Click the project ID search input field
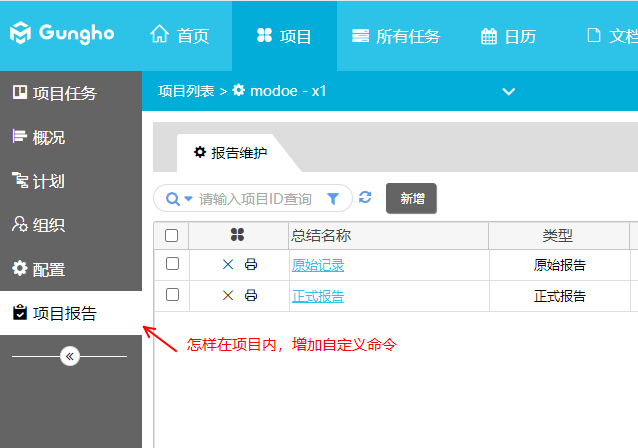Image resolution: width=638 pixels, height=448 pixels. coord(255,199)
